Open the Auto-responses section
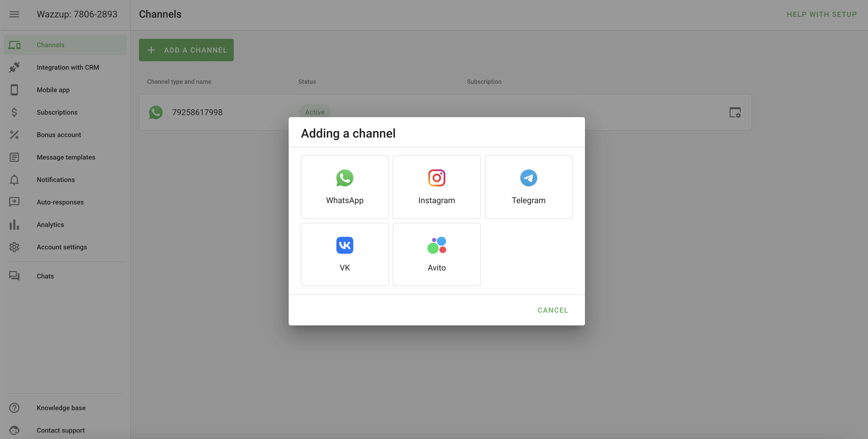This screenshot has height=439, width=868. [x=60, y=202]
